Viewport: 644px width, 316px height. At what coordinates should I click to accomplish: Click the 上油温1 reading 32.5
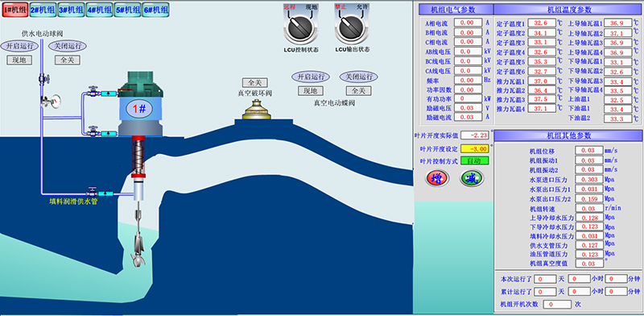pyautogui.click(x=617, y=100)
